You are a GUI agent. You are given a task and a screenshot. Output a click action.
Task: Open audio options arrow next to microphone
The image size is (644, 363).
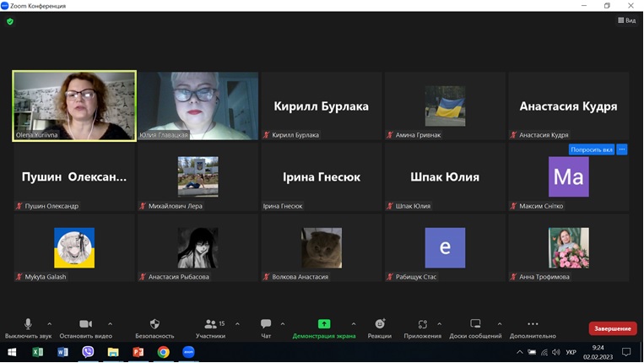(50, 324)
